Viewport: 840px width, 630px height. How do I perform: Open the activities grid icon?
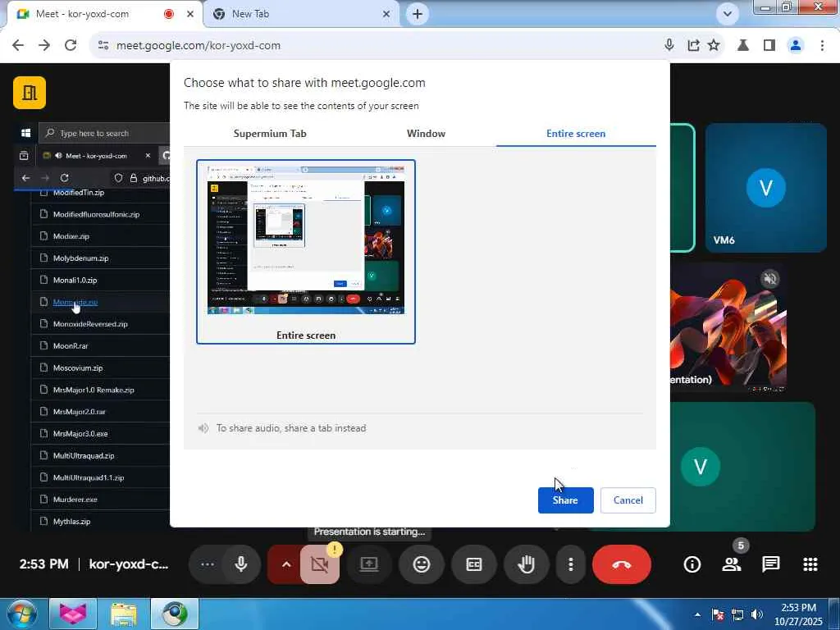pos(810,564)
